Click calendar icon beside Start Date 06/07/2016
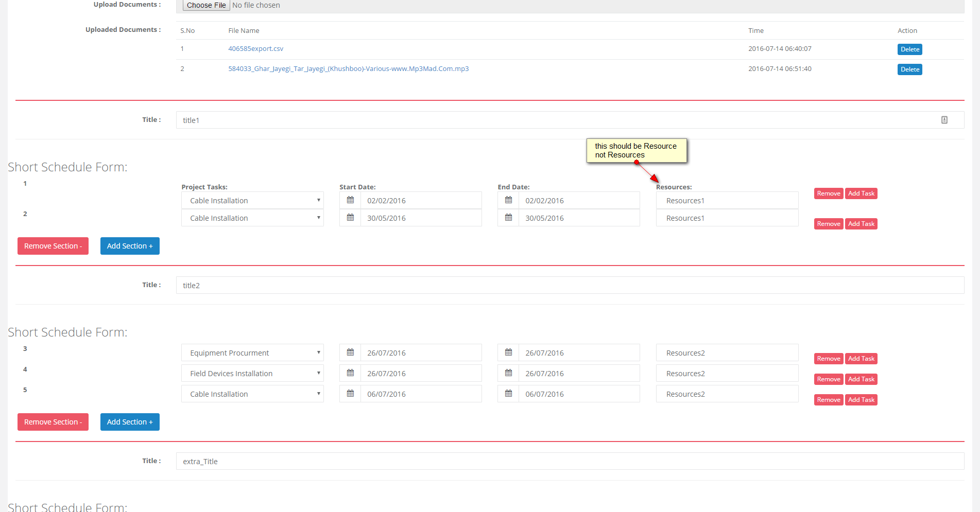 pyautogui.click(x=350, y=394)
